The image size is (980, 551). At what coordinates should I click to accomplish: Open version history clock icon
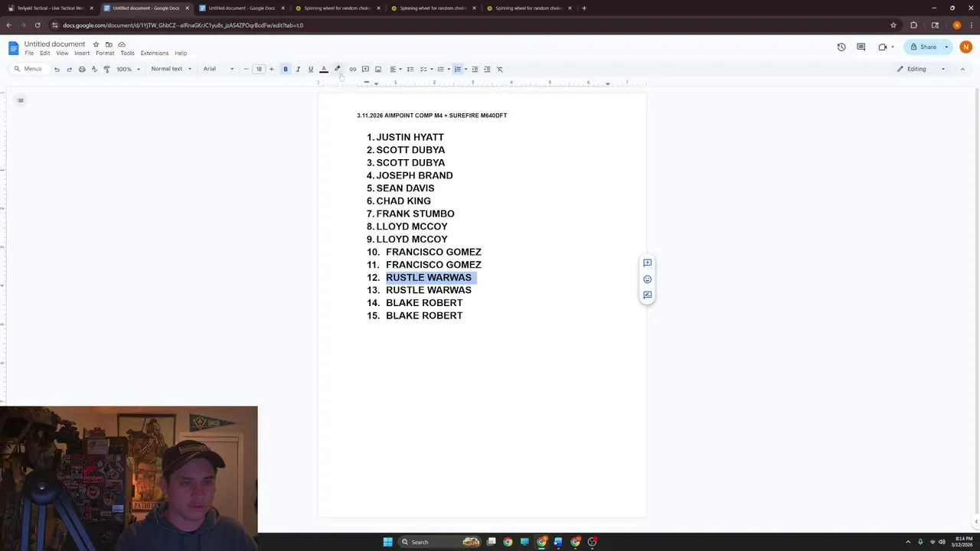pos(841,47)
